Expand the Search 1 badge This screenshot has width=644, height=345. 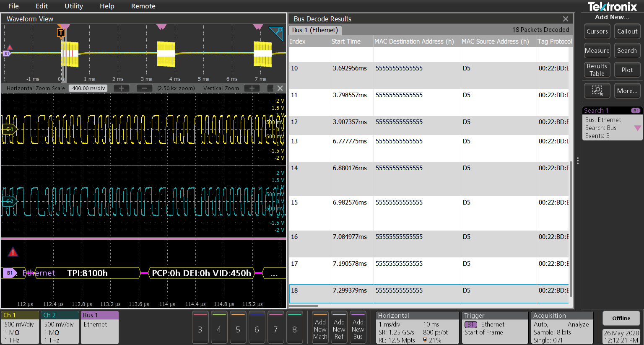(612, 123)
